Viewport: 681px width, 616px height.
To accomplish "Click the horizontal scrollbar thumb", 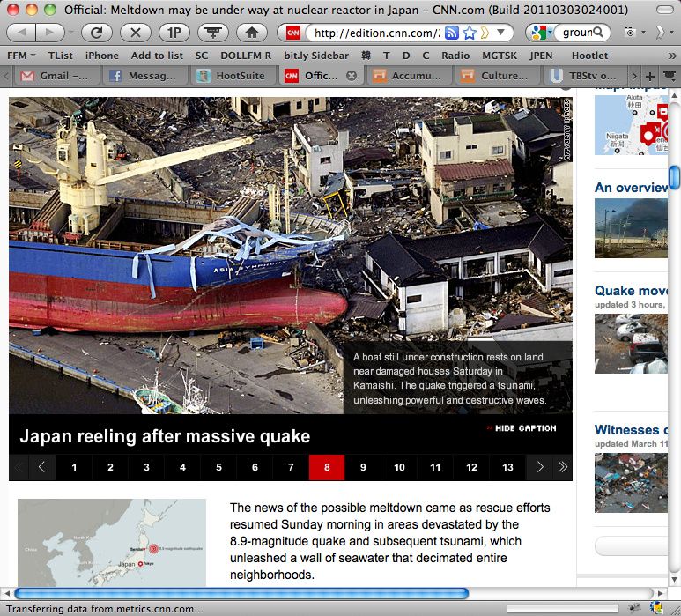I will [241, 593].
